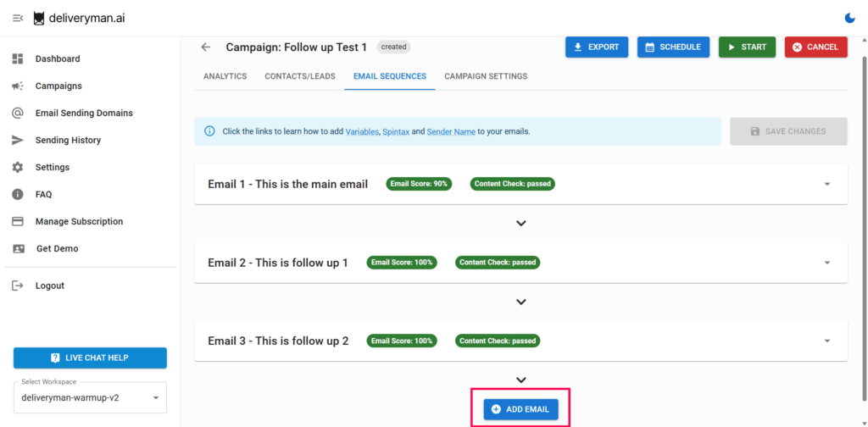This screenshot has height=427, width=868.
Task: Cancel the campaign with Cancel button
Action: (x=816, y=47)
